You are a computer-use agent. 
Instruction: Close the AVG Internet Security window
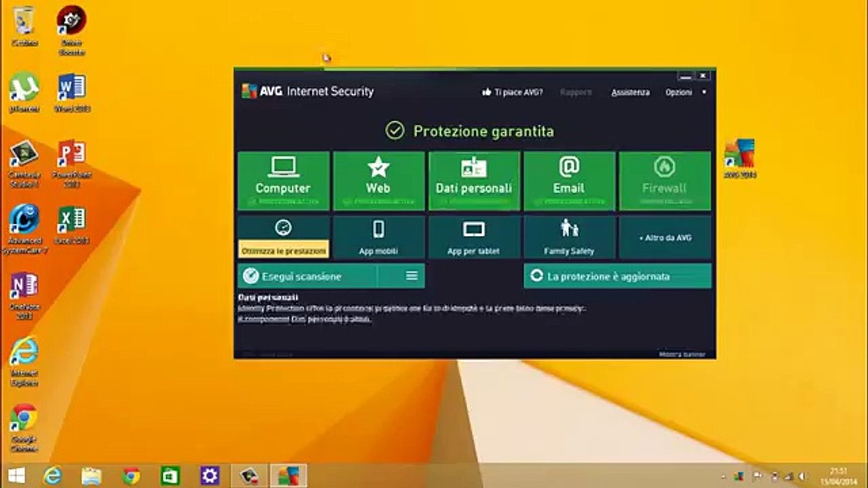coord(703,75)
